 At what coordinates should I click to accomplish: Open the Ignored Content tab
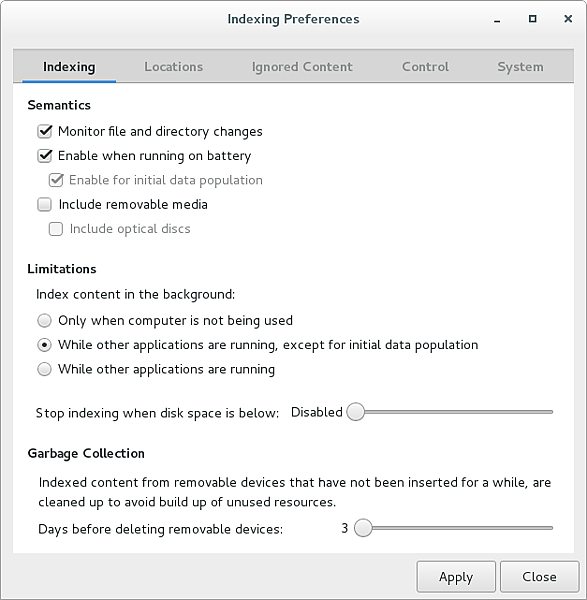[302, 67]
